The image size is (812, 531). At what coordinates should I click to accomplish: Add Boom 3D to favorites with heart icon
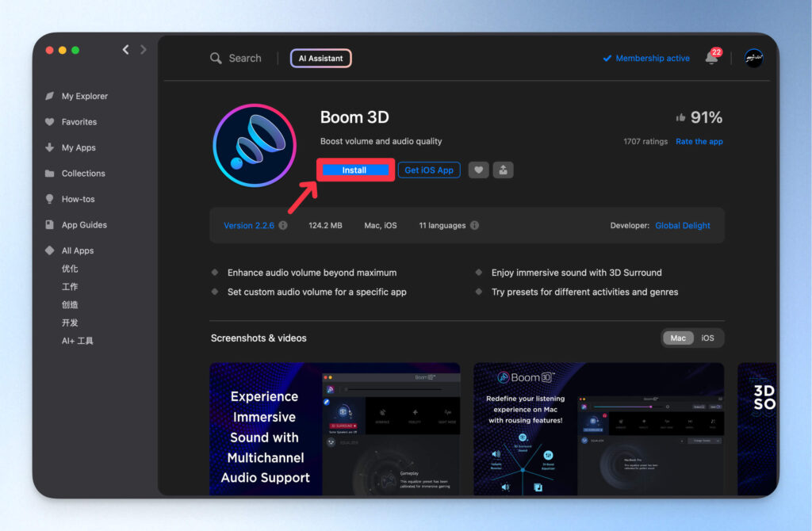pyautogui.click(x=478, y=170)
